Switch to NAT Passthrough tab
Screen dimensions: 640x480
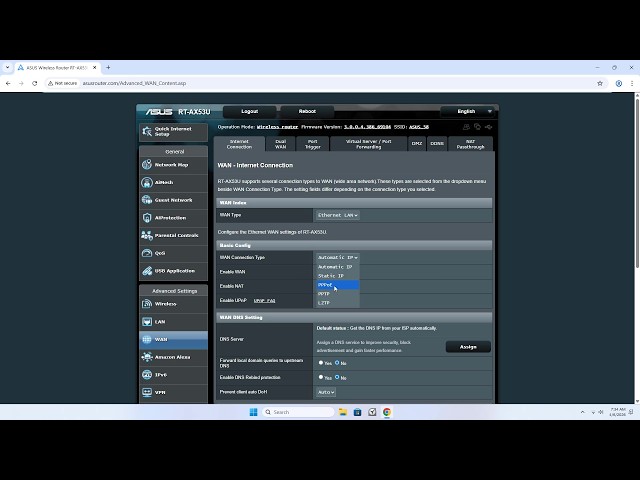click(470, 144)
